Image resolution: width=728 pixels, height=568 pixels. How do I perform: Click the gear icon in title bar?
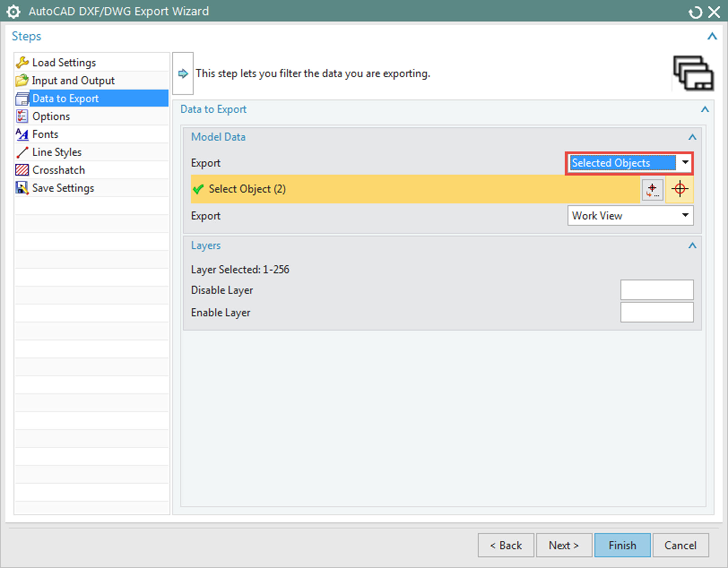[x=13, y=12]
